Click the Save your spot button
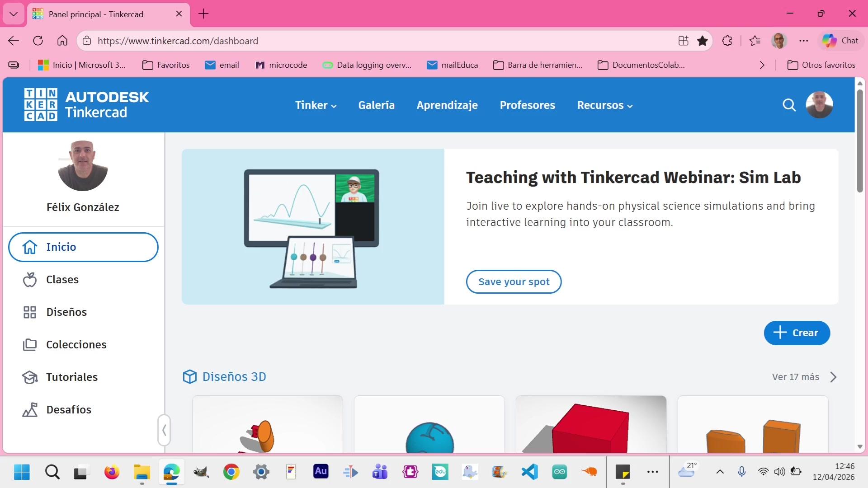 point(514,282)
